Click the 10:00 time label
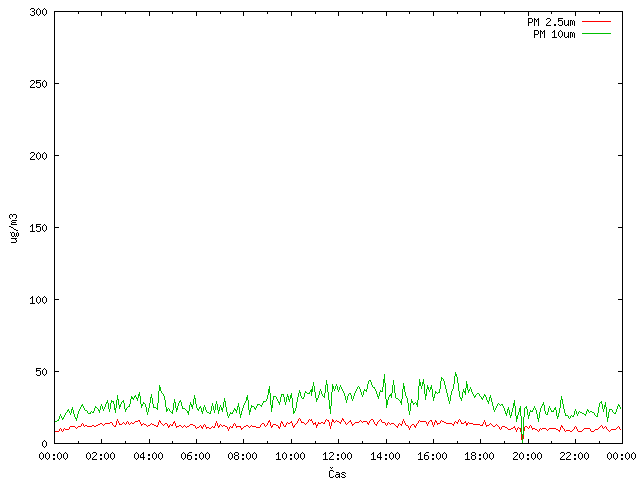The image size is (640, 480). 290,456
